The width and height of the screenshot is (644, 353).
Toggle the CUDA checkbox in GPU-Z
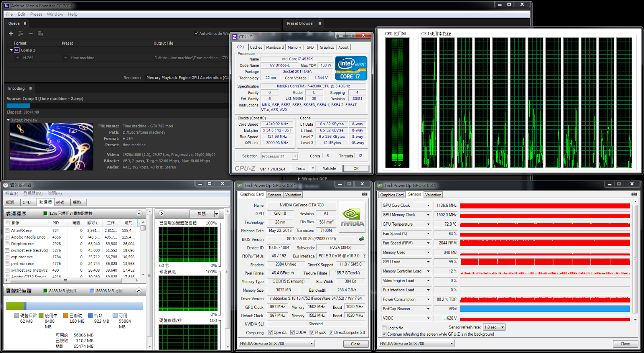(x=293, y=332)
